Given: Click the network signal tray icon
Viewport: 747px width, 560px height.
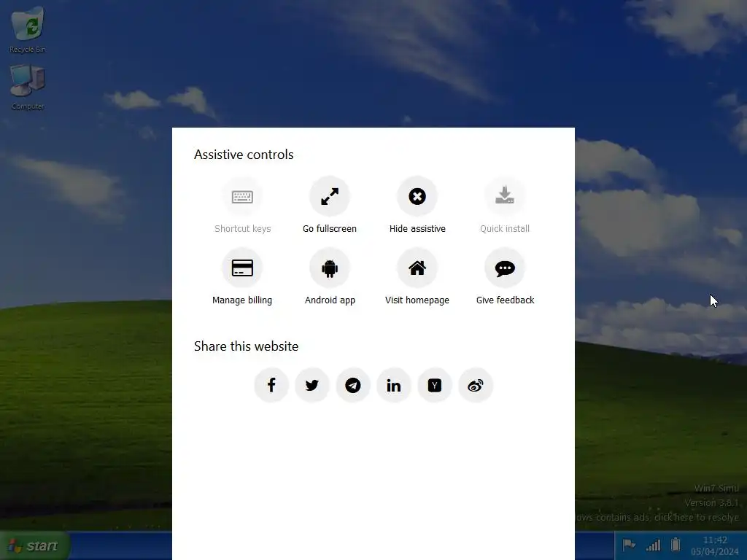Looking at the screenshot, I should [653, 545].
